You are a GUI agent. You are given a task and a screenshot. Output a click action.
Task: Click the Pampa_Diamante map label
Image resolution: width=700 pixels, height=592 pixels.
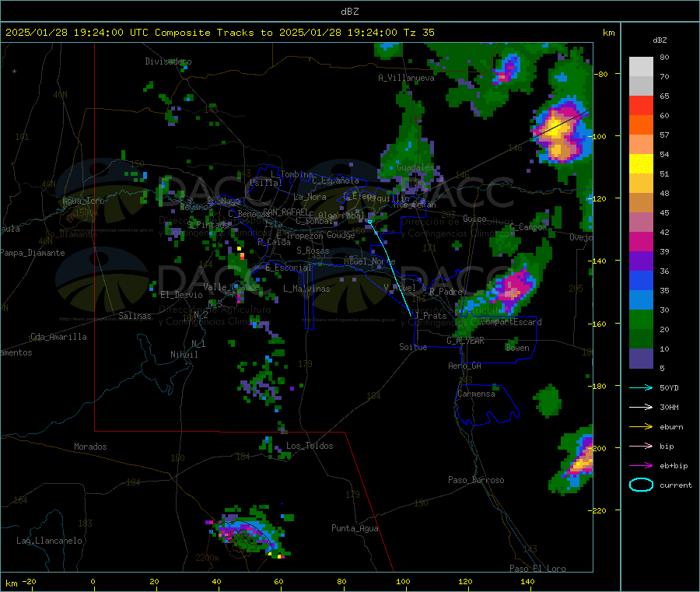click(33, 253)
